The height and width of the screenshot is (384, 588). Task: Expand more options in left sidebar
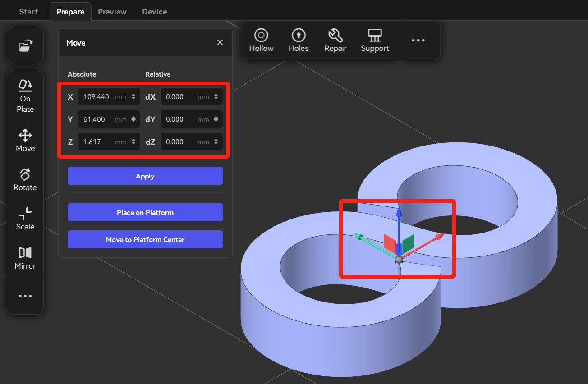(x=25, y=296)
